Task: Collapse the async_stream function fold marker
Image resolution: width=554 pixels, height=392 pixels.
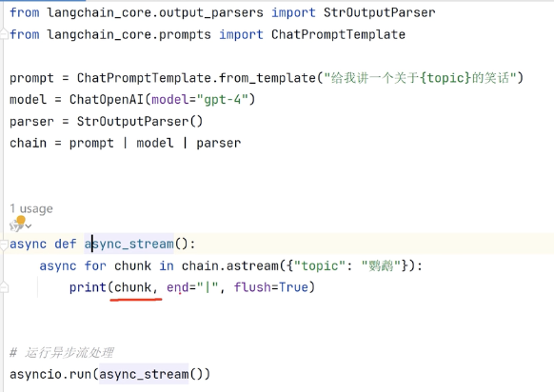Action: (x=4, y=245)
